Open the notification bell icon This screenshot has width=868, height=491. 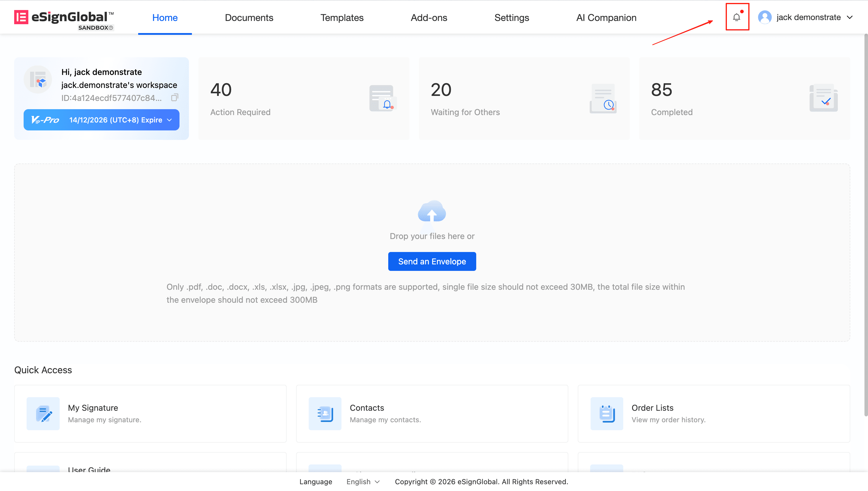736,17
